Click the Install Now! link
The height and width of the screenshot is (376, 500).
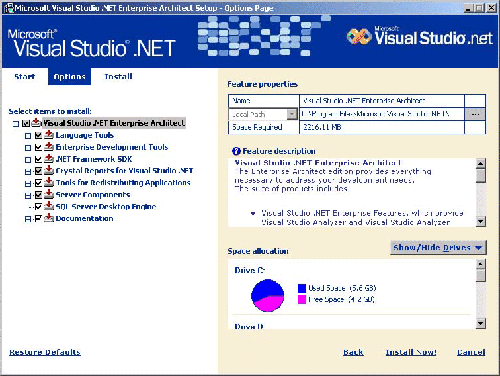tap(411, 352)
